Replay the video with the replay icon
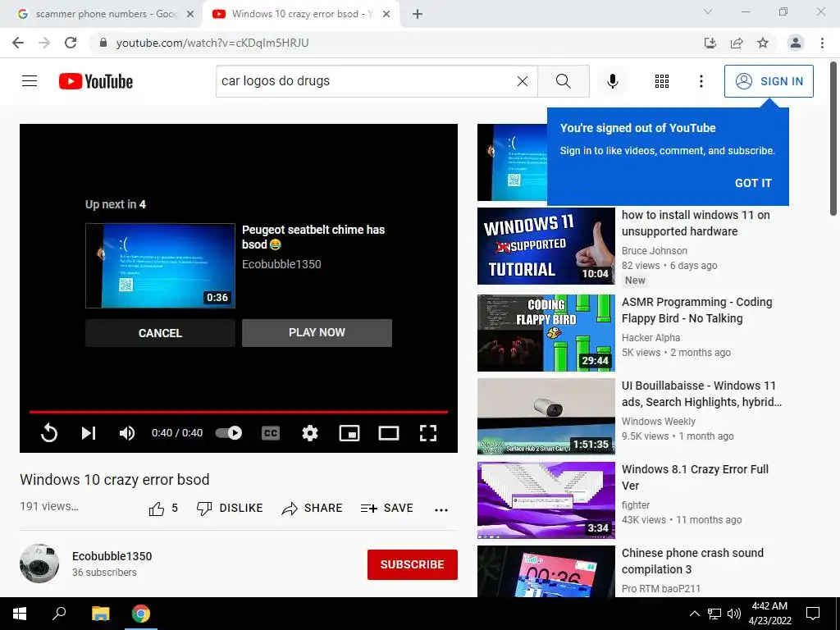This screenshot has width=840, height=630. (x=49, y=433)
